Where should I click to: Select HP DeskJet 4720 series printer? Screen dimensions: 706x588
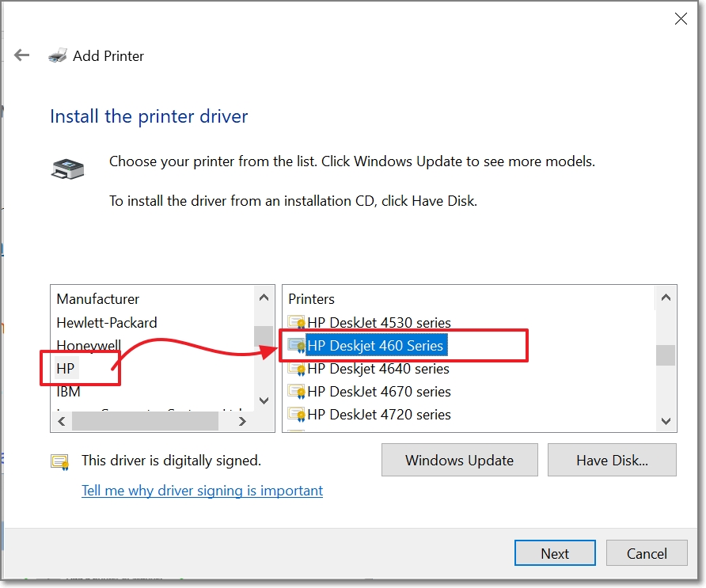pyautogui.click(x=378, y=414)
